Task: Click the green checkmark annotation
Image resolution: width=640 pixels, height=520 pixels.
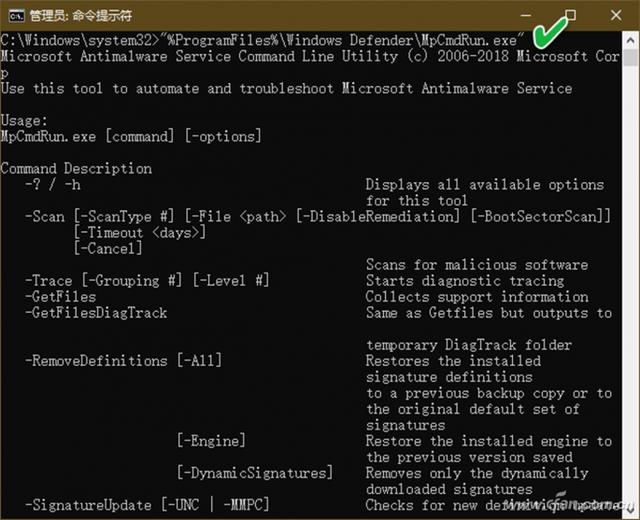Action: pos(547,34)
